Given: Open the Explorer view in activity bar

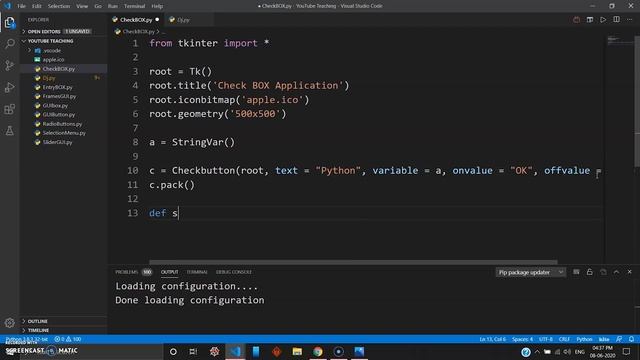Looking at the screenshot, I should 9,22.
